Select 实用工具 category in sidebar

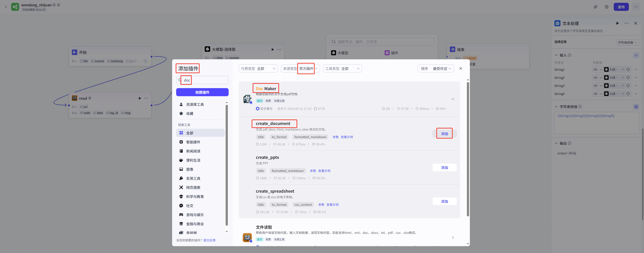point(193,179)
